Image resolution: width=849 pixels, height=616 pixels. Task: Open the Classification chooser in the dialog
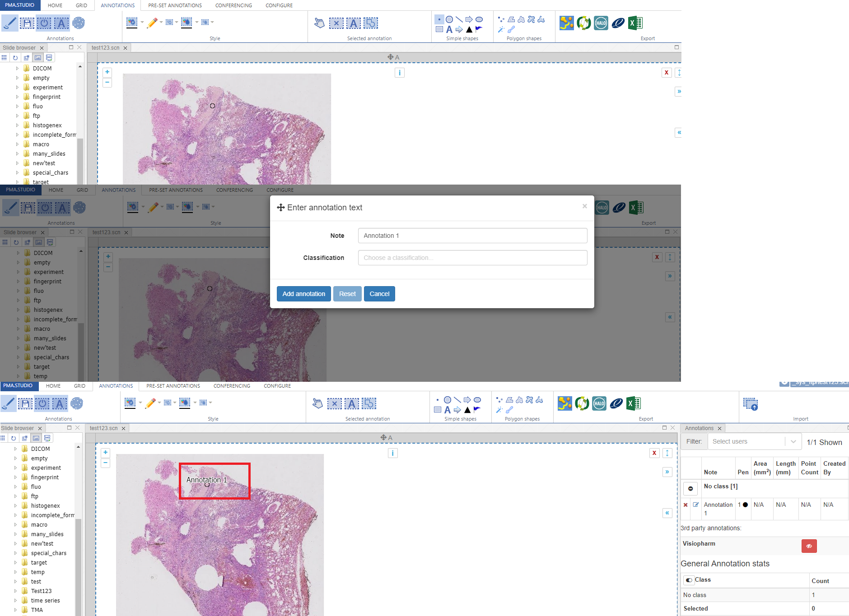pyautogui.click(x=472, y=258)
